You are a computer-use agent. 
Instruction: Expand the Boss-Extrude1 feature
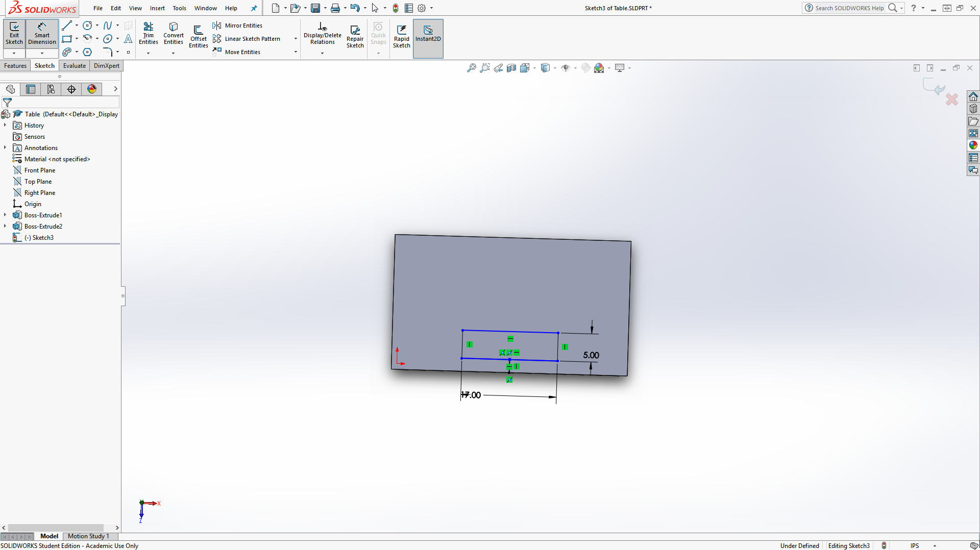coord(5,215)
